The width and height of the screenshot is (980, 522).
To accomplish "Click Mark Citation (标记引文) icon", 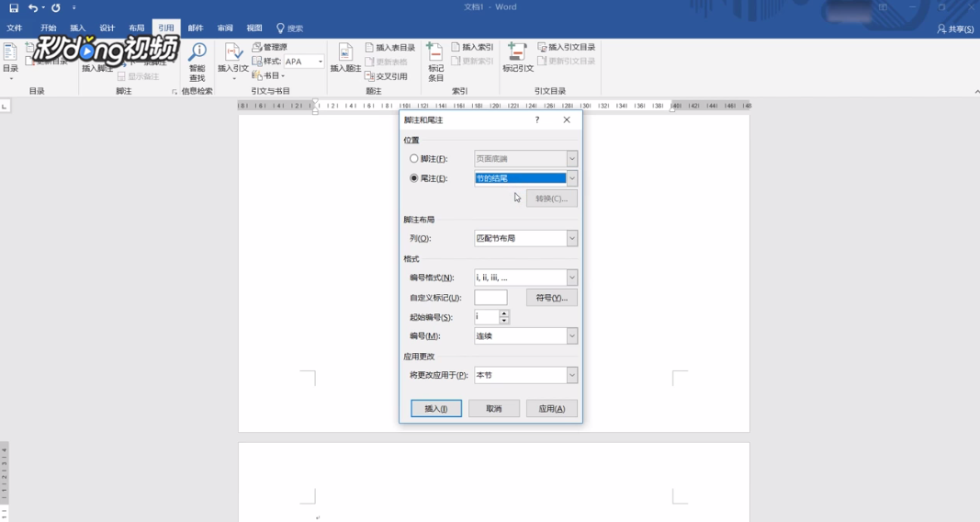I will 518,58.
